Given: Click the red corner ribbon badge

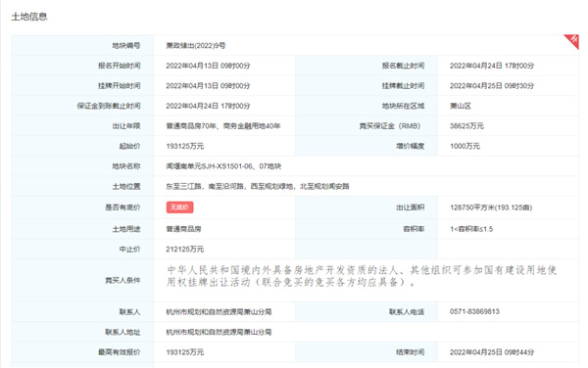Looking at the screenshot, I should pos(573,40).
